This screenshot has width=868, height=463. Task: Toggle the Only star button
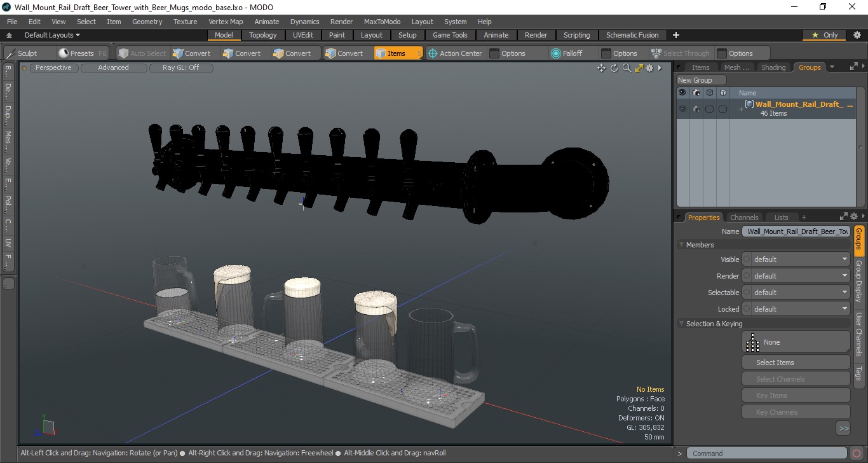[x=825, y=35]
